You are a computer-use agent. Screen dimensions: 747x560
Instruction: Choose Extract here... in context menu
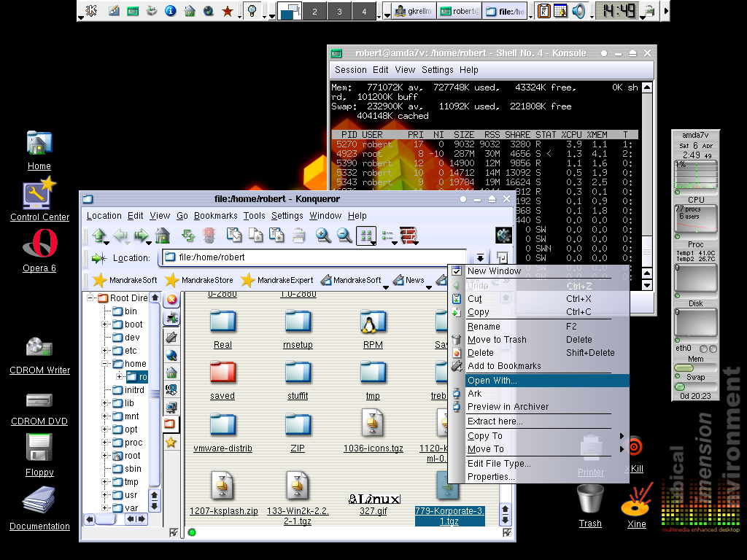point(547,421)
